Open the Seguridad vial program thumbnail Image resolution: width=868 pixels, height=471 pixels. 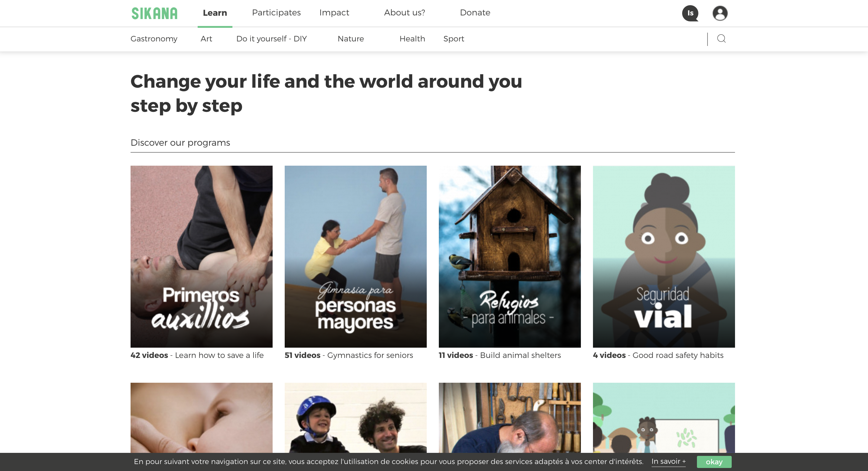click(x=663, y=256)
